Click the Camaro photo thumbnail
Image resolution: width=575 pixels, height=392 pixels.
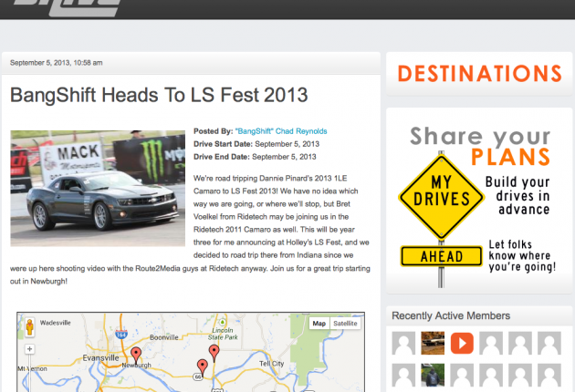coord(98,189)
